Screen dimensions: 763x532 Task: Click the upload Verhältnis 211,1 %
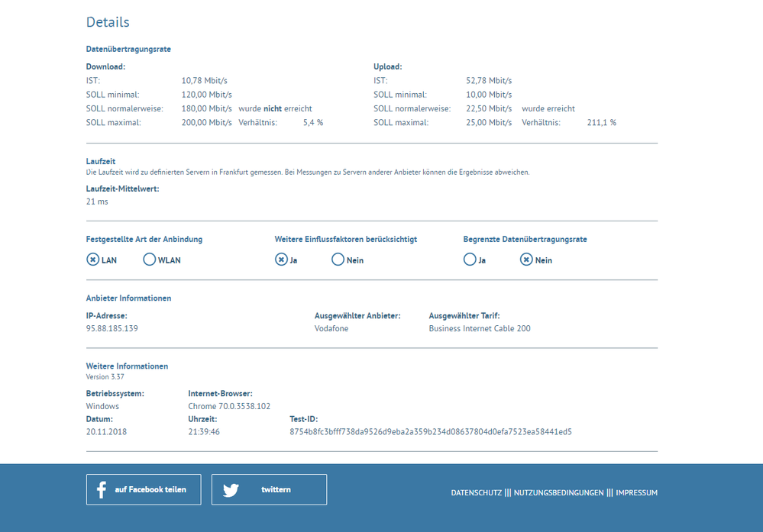click(x=601, y=123)
